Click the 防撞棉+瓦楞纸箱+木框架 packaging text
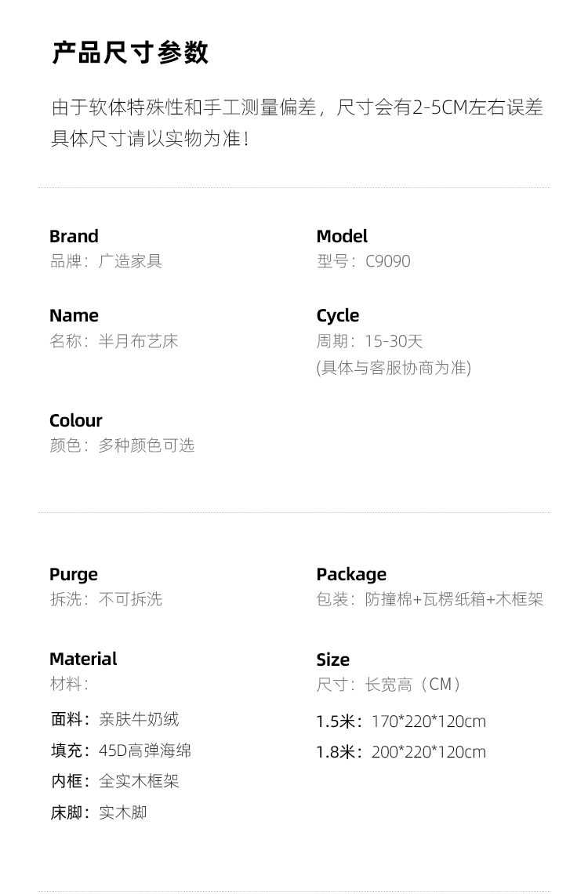Image resolution: width=588 pixels, height=894 pixels. 454,599
